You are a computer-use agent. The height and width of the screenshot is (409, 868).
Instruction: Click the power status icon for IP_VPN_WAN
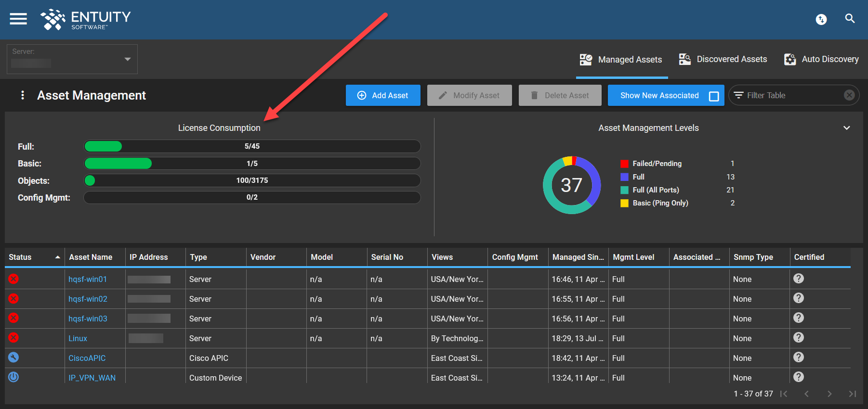click(13, 377)
